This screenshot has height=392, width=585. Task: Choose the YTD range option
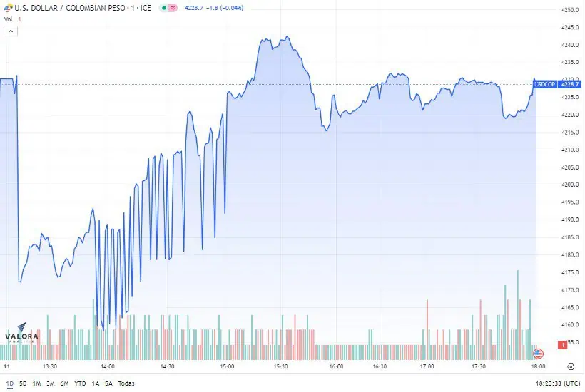click(80, 383)
